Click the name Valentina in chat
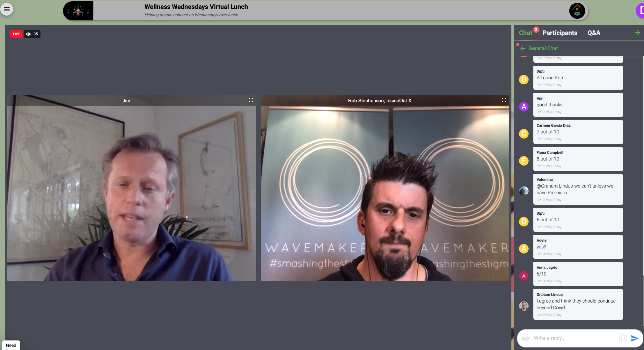Viewport: 644px width, 350px height. click(x=545, y=180)
